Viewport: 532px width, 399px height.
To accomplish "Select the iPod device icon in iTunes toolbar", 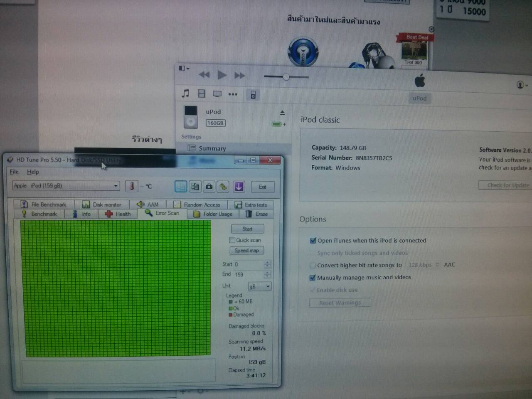I will click(253, 95).
